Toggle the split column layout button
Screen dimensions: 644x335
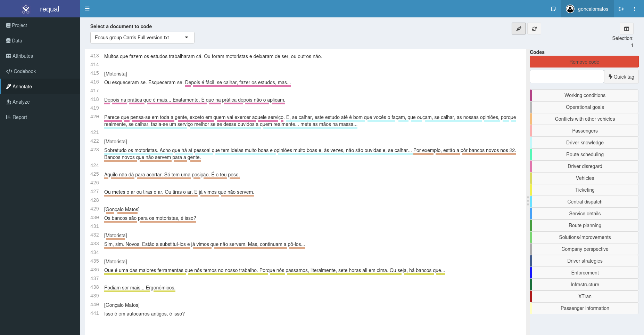[x=626, y=29]
